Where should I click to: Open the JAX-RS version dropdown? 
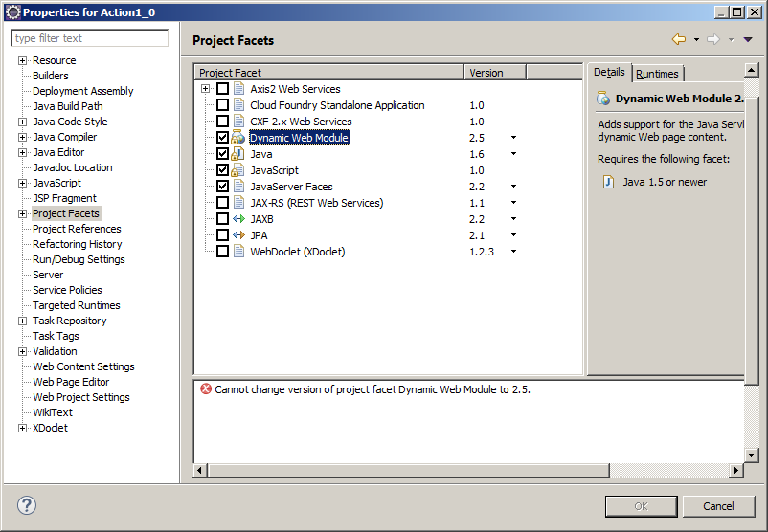[x=513, y=202]
